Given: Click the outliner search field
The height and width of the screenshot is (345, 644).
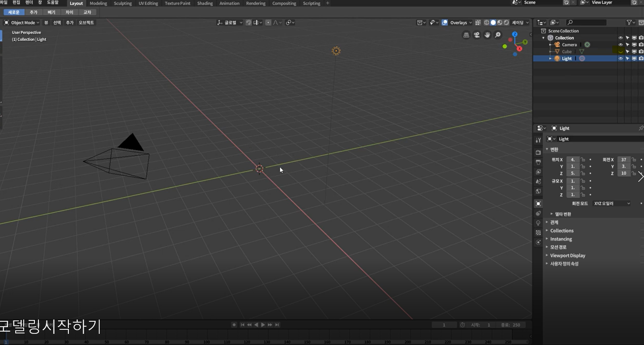Looking at the screenshot, I should coord(586,22).
